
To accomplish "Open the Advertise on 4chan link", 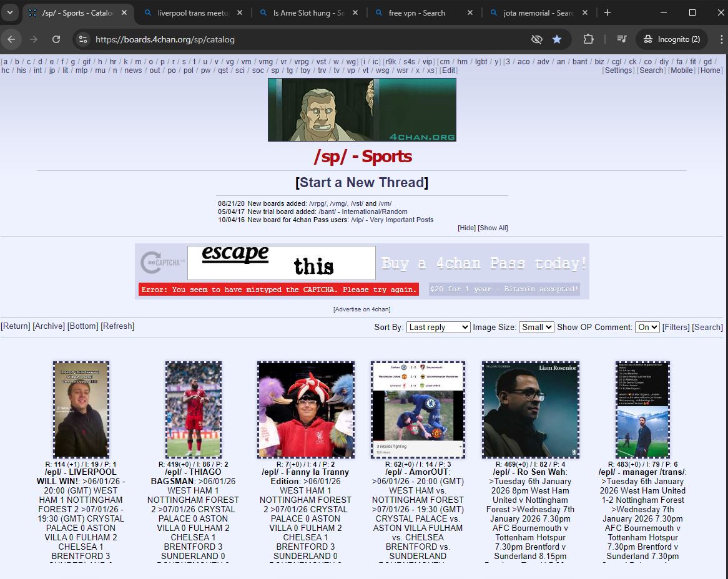I will tap(362, 309).
